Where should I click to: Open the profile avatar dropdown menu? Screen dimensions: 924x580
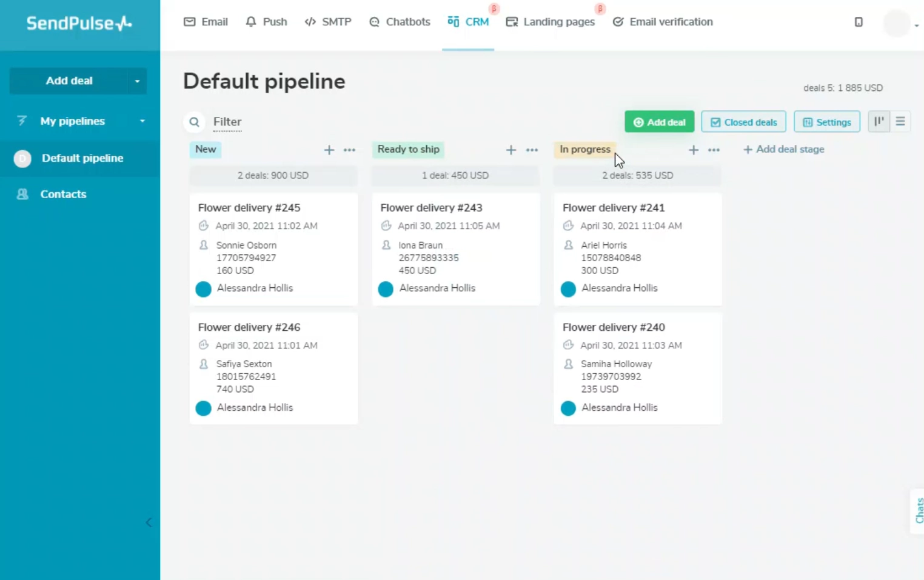[897, 23]
